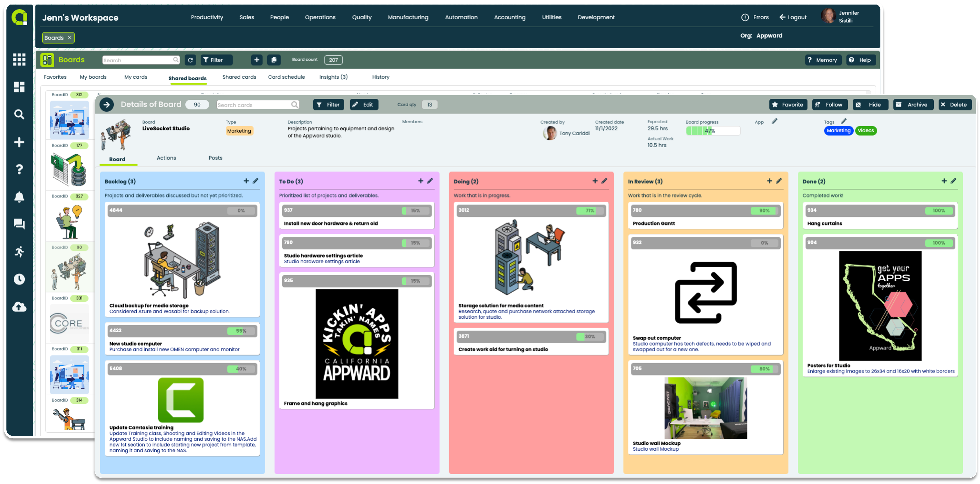980x484 pixels.
Task: Click in the Search cards field
Action: [258, 105]
